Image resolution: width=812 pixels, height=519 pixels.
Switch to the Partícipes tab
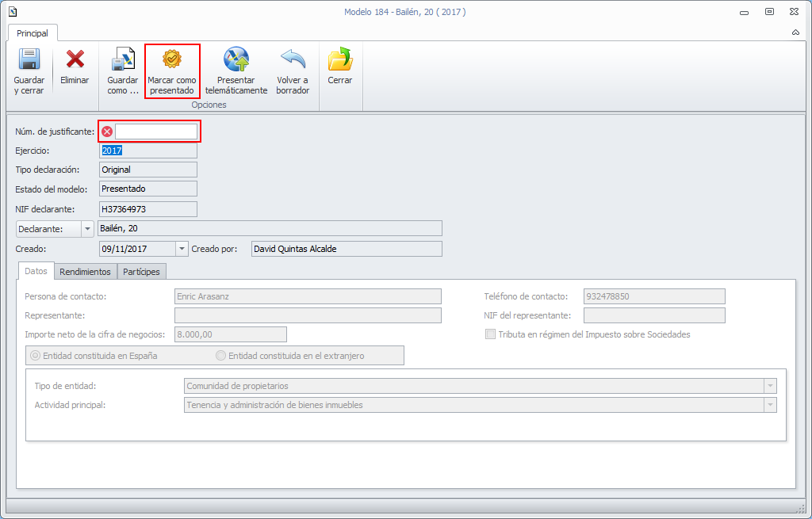click(141, 272)
